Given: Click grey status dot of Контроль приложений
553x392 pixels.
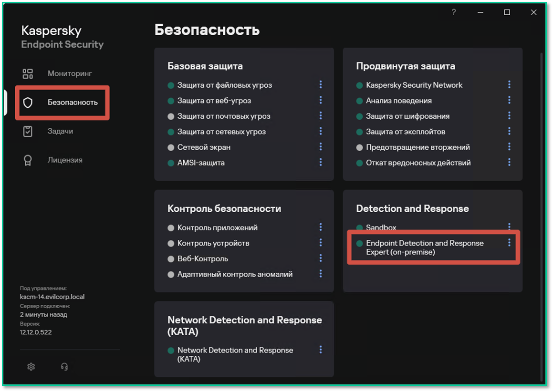Looking at the screenshot, I should click(171, 228).
